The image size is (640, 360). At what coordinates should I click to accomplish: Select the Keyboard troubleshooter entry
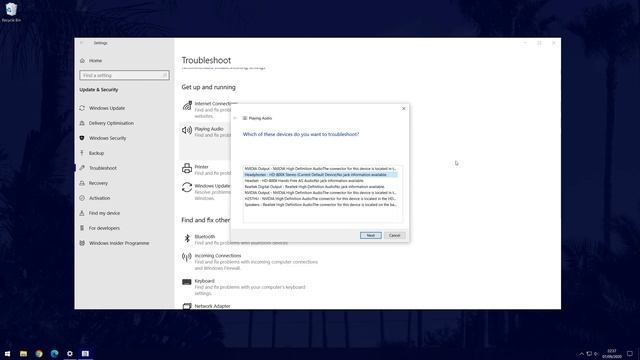[x=204, y=281]
